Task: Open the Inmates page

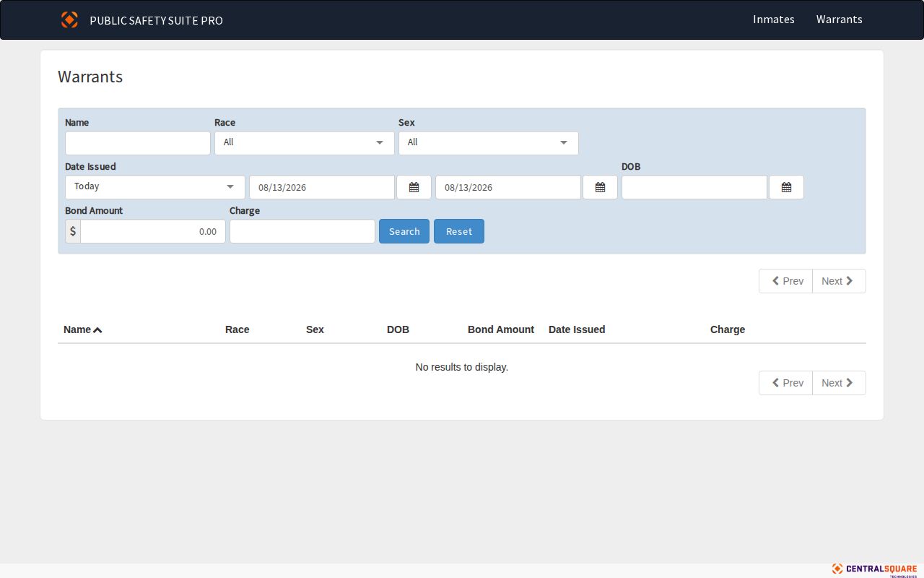Action: pos(774,20)
